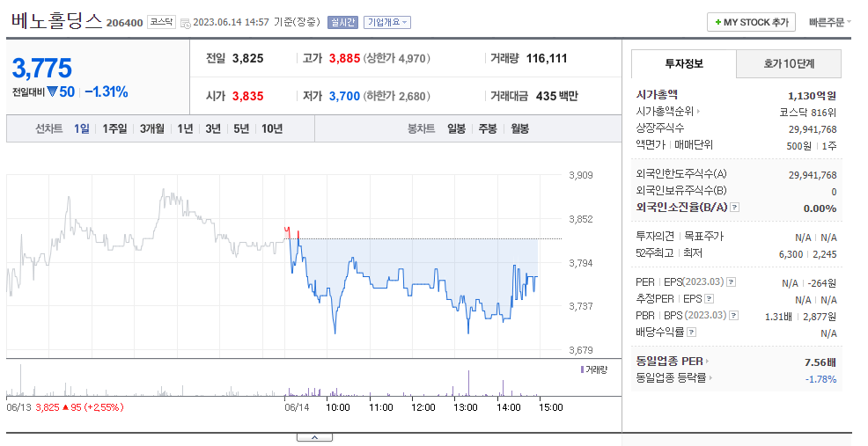Open help icon next to PER EPS(2023.03)
Screen dimensions: 868x446
coord(731,282)
